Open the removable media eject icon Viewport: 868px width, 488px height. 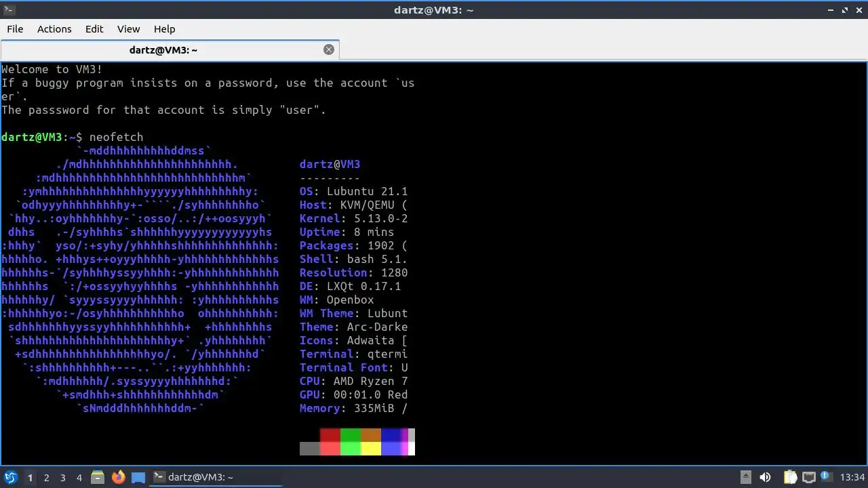(x=745, y=477)
